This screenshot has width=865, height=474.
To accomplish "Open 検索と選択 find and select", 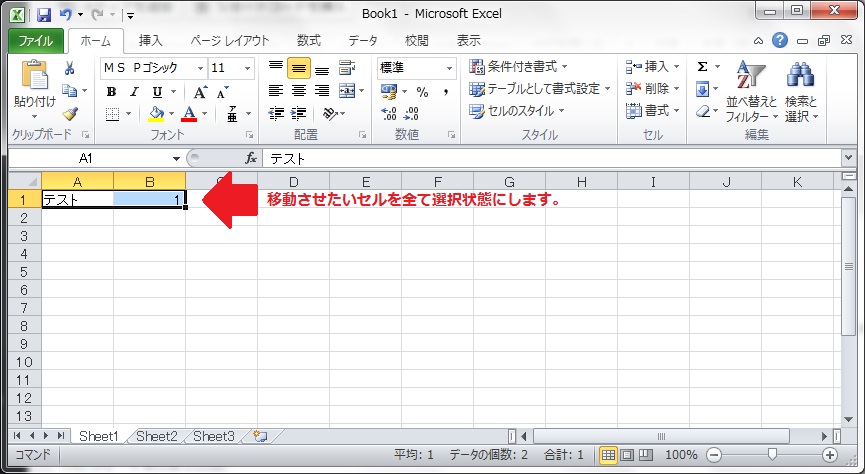I will [800, 92].
